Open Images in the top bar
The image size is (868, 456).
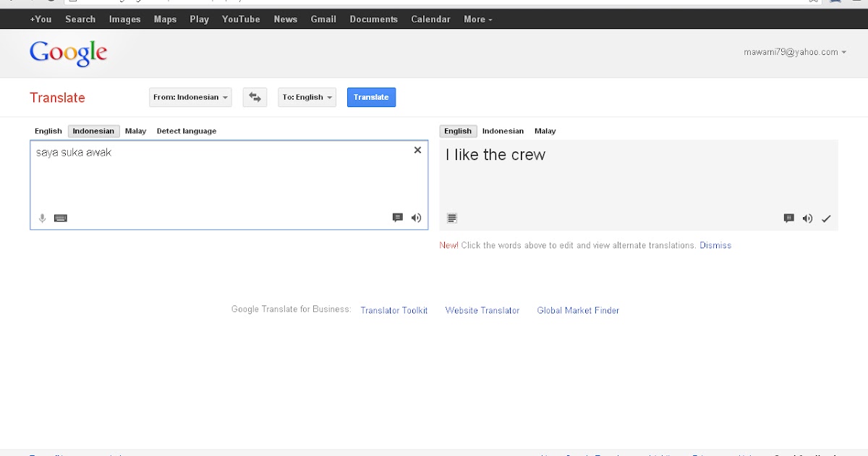(124, 19)
